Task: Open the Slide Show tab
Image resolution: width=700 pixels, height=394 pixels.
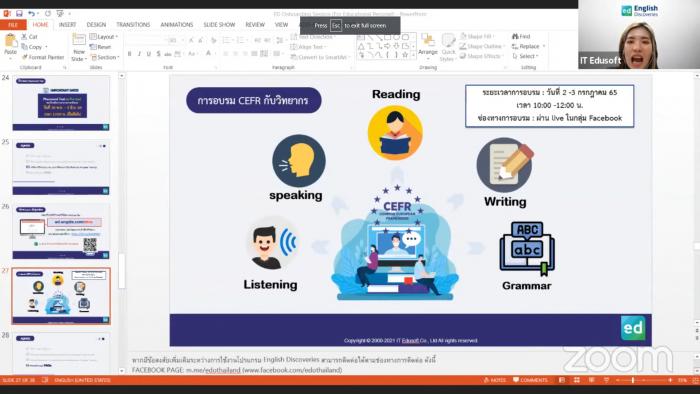Action: (x=219, y=25)
